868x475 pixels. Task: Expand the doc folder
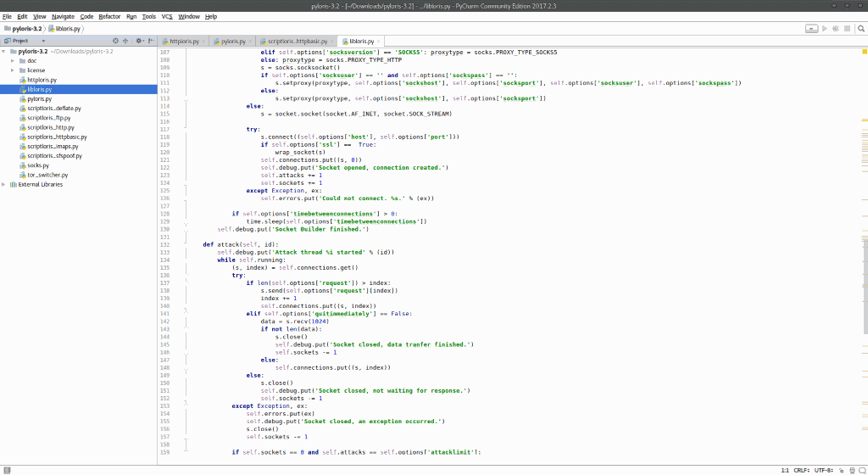tap(12, 61)
